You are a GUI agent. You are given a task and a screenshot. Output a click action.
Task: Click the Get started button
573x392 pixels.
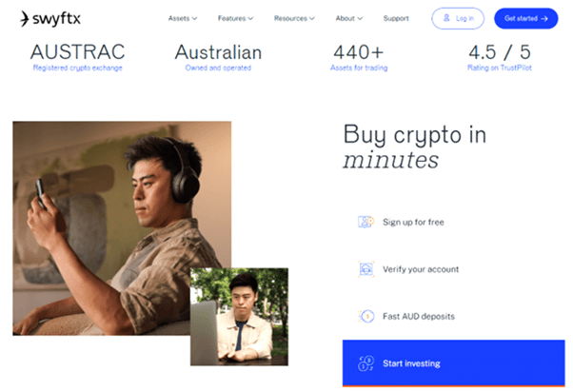[525, 18]
